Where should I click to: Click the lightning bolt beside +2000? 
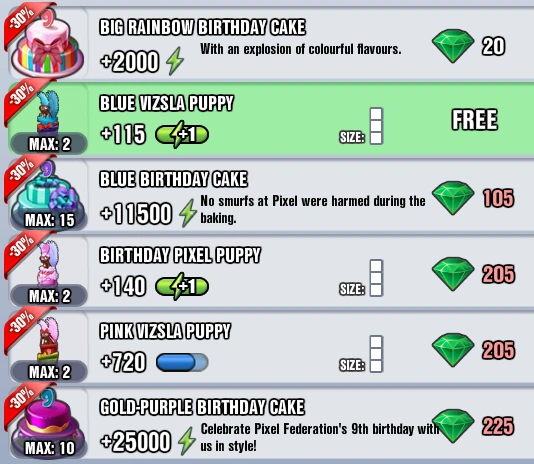(x=175, y=61)
